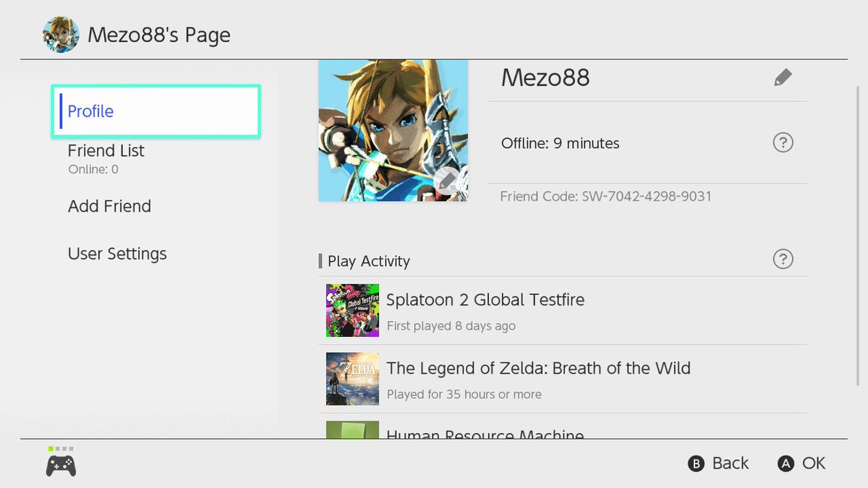Viewport: 868px width, 488px height.
Task: Click the large Link profile picture
Action: [393, 131]
